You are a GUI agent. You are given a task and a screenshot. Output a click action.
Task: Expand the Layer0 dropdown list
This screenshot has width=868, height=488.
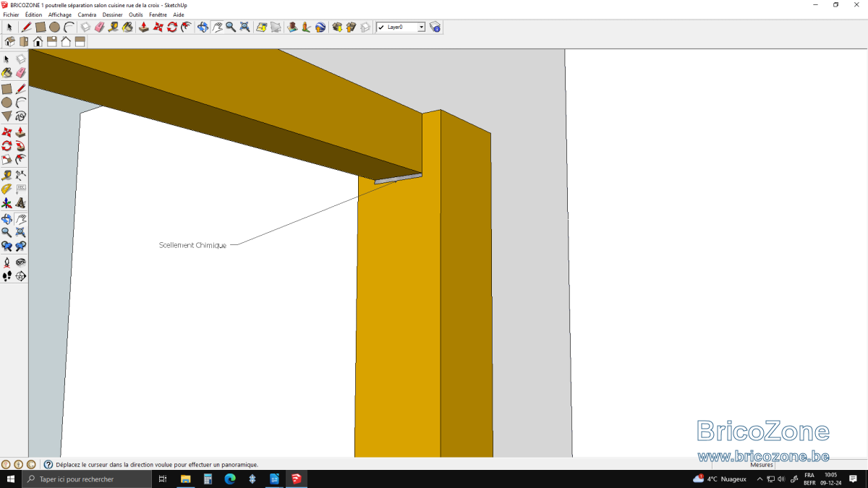click(x=421, y=27)
